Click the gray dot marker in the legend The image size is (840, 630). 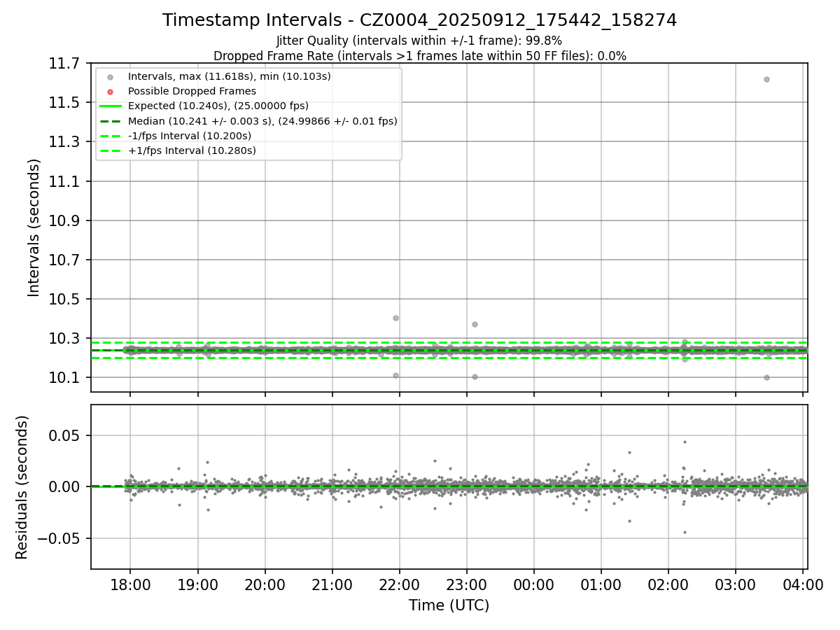pyautogui.click(x=110, y=76)
